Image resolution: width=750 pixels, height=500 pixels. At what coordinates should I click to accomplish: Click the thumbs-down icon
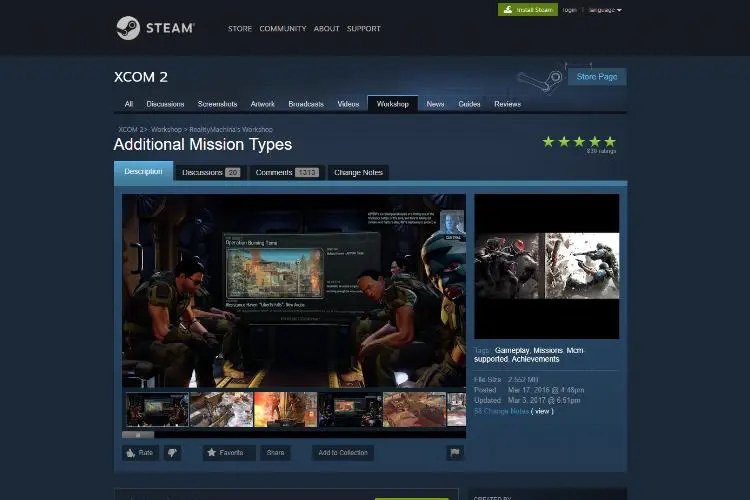173,453
